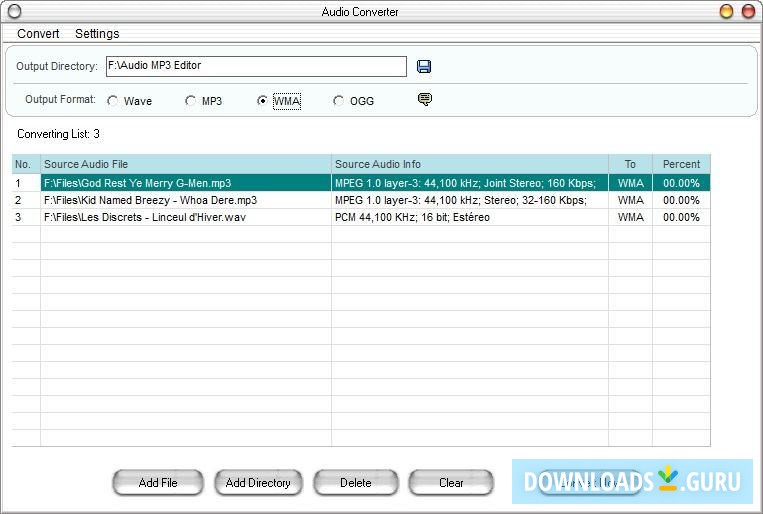Click info 'Joint Stereo; 160 Kbps' cell

tap(470, 183)
